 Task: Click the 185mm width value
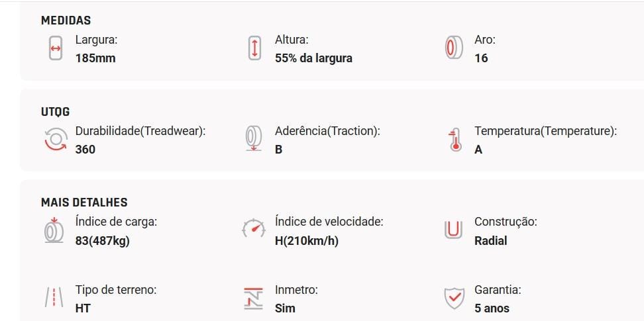95,58
